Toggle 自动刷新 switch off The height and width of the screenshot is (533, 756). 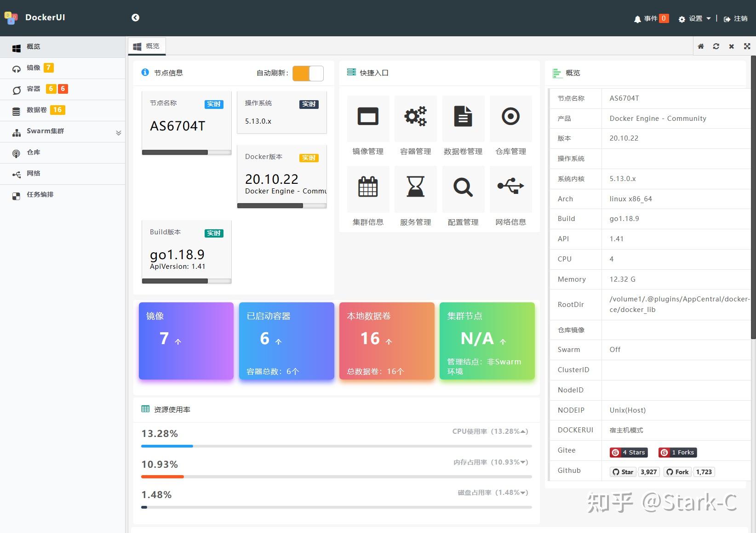pos(307,73)
